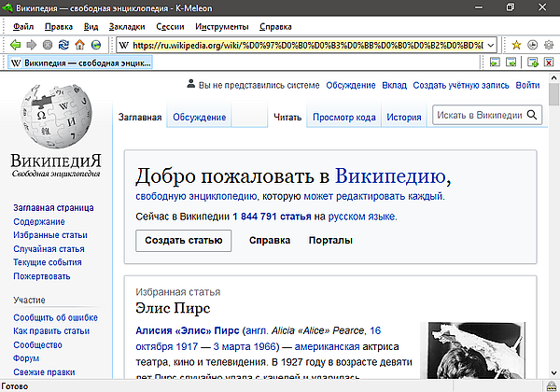Stop page loading with Stop icon

point(48,45)
